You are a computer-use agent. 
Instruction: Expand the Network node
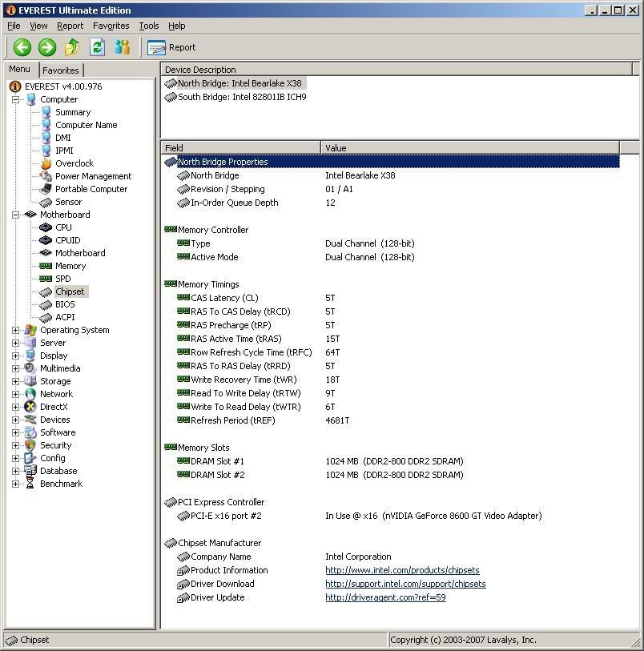(x=15, y=394)
